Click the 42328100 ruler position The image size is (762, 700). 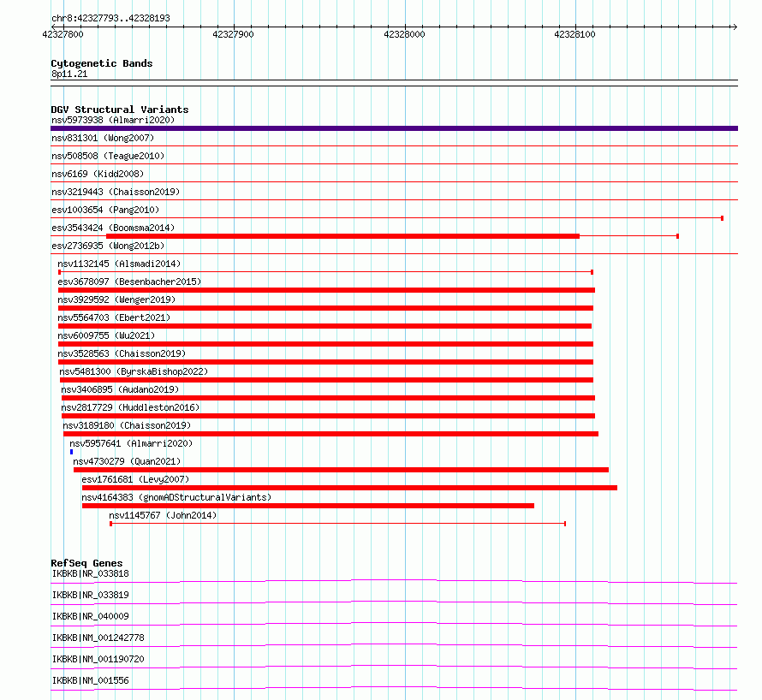click(x=574, y=34)
